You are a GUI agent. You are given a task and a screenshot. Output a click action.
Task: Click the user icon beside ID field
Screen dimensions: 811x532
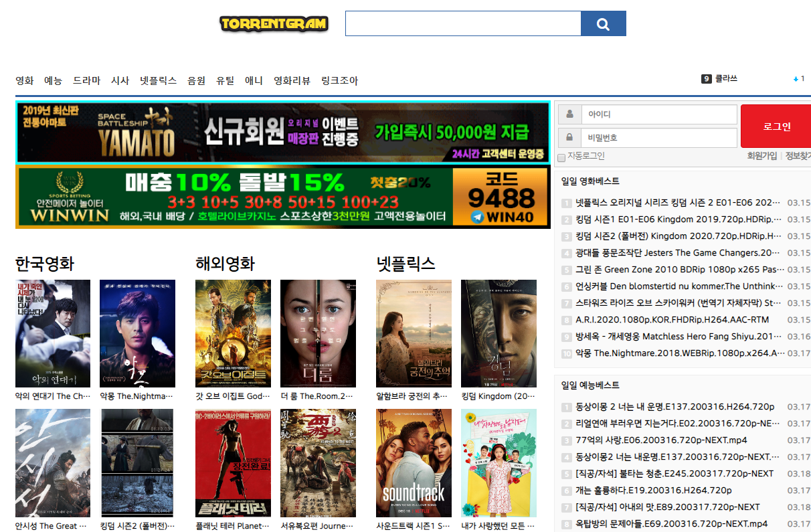tap(570, 114)
